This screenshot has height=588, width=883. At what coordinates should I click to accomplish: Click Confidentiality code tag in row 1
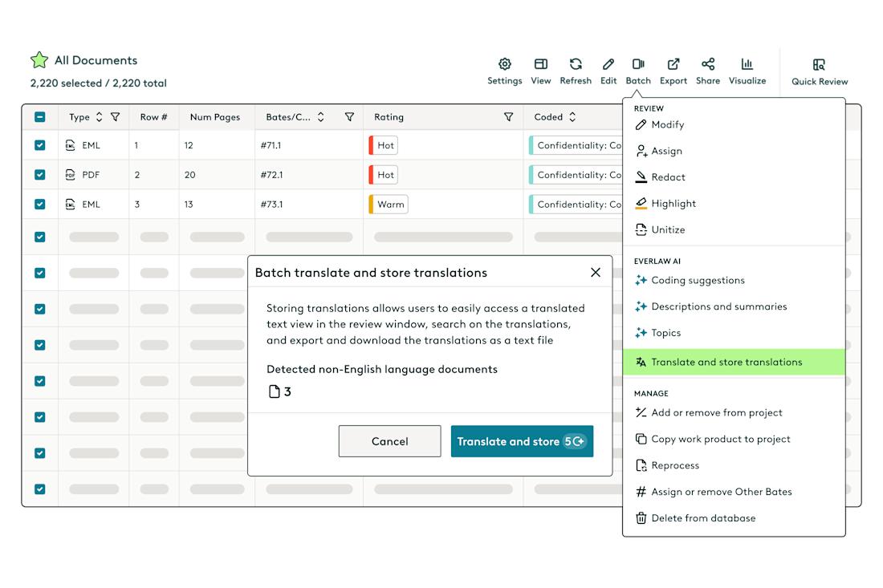576,145
